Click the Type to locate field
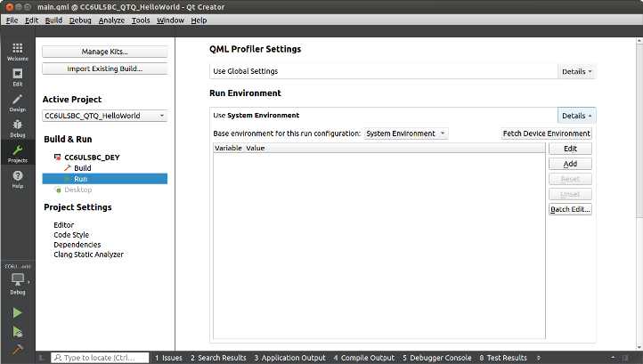The height and width of the screenshot is (364, 643). click(100, 358)
